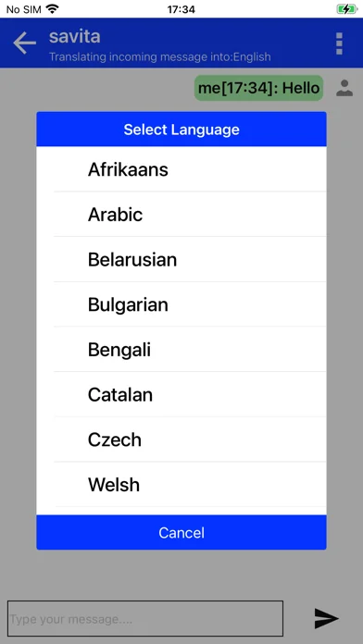The height and width of the screenshot is (644, 363).
Task: Cancel the Select Language dialog
Action: tap(181, 533)
